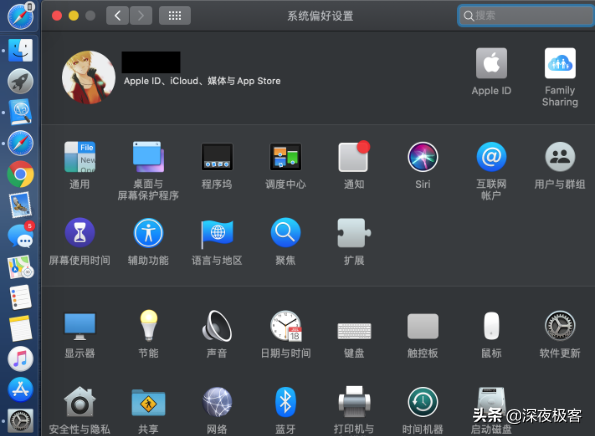Open 鼠标 (Mouse) preferences
Viewport: 595px width, 436px height.
pos(491,326)
